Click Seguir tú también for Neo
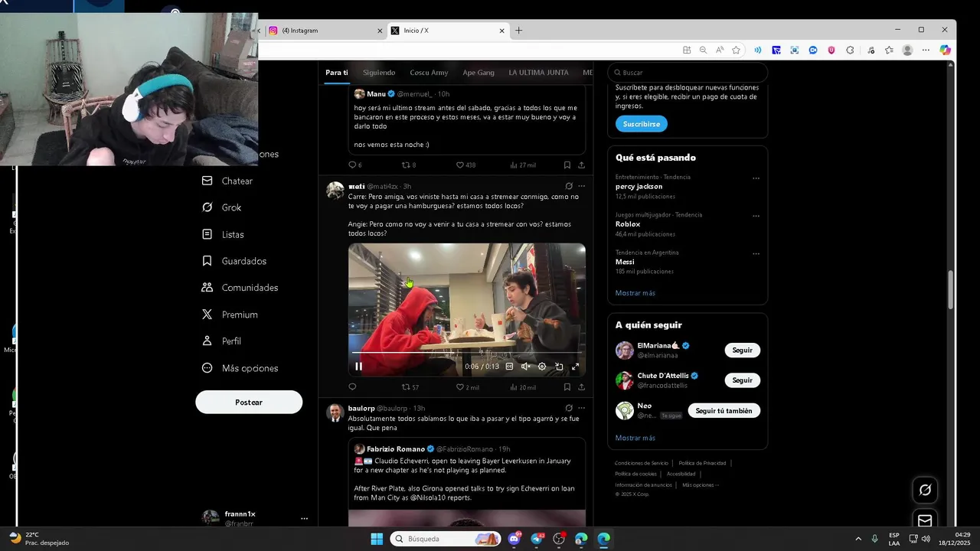This screenshot has width=980, height=551. [x=724, y=411]
